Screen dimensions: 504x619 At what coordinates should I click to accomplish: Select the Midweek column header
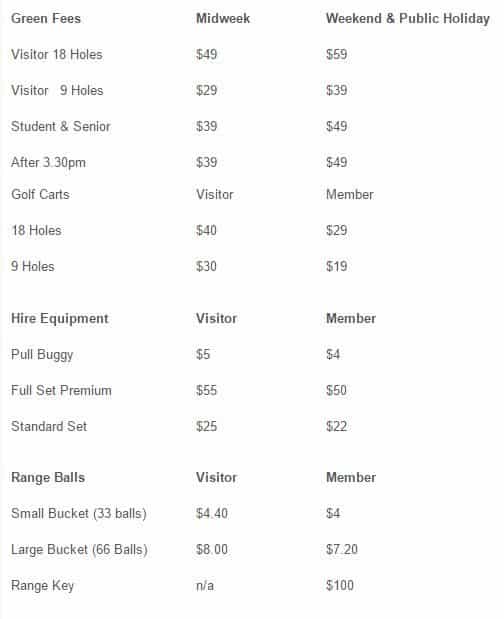[223, 18]
